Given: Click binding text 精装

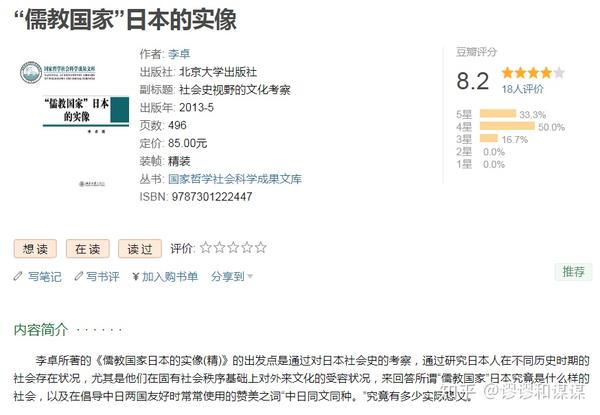Looking at the screenshot, I should 179,161.
